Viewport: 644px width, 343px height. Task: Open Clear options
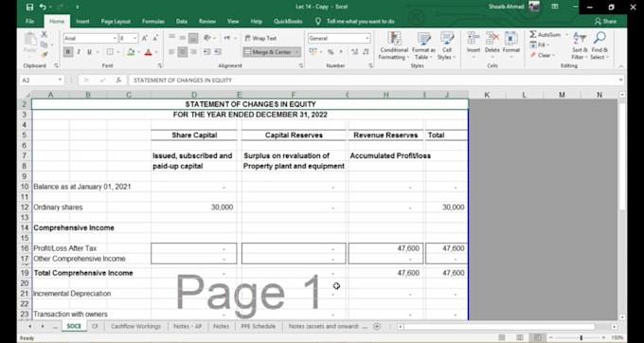(x=542, y=55)
